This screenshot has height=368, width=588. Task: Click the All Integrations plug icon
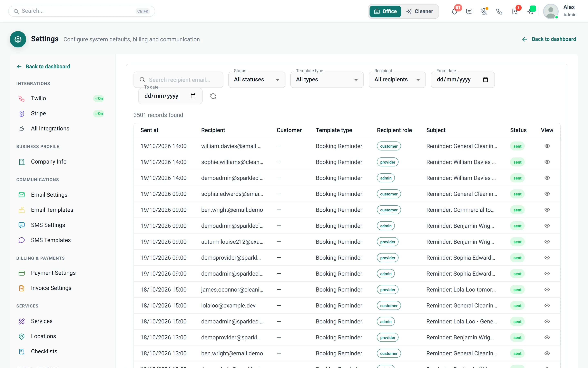(x=22, y=129)
